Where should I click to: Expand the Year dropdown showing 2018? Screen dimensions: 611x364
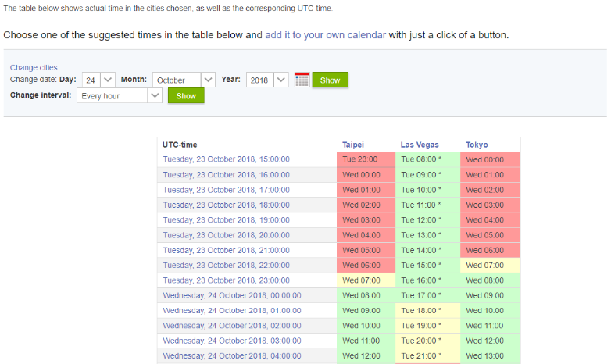pos(267,80)
